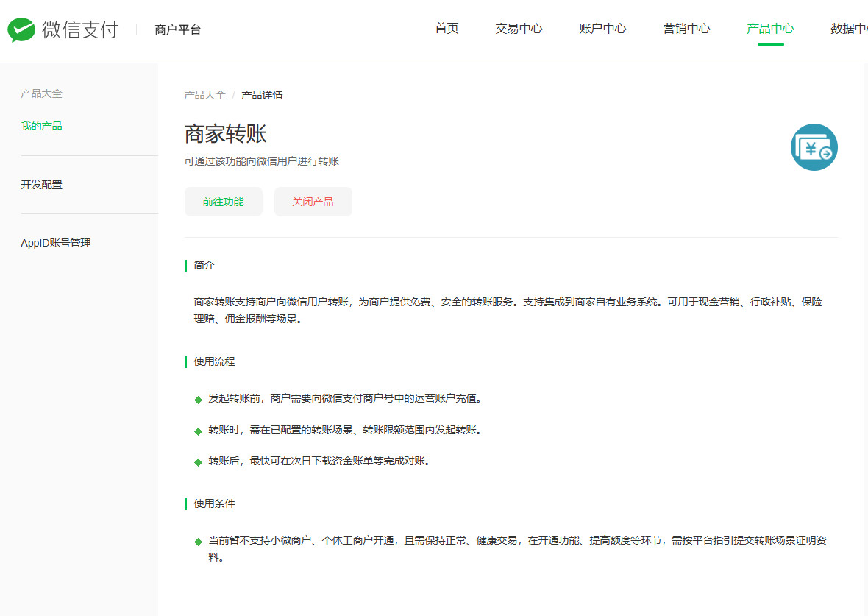The width and height of the screenshot is (868, 616).
Task: Click the bullet line starting 转账时
Action: point(345,430)
